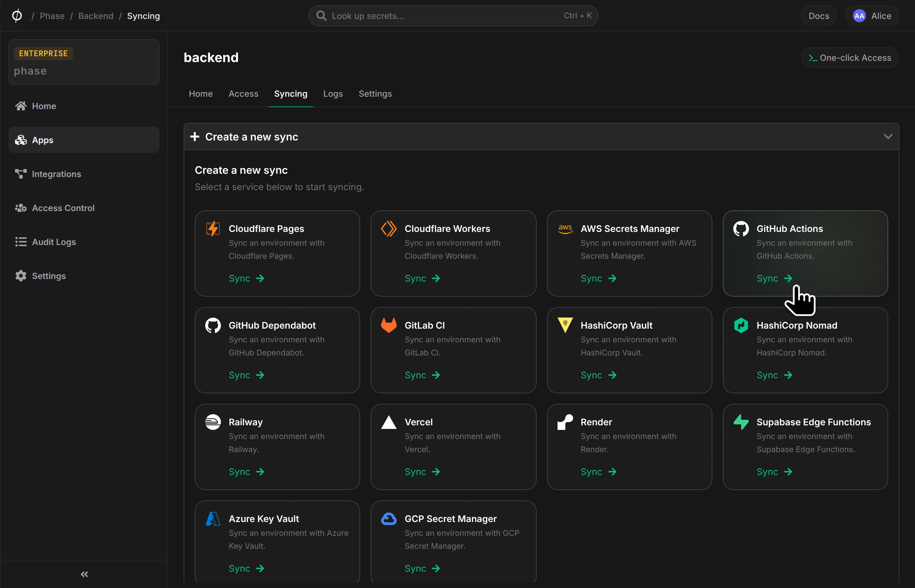Viewport: 915px width, 588px height.
Task: Click the Cloudflare Pages lightning icon
Action: 213,229
